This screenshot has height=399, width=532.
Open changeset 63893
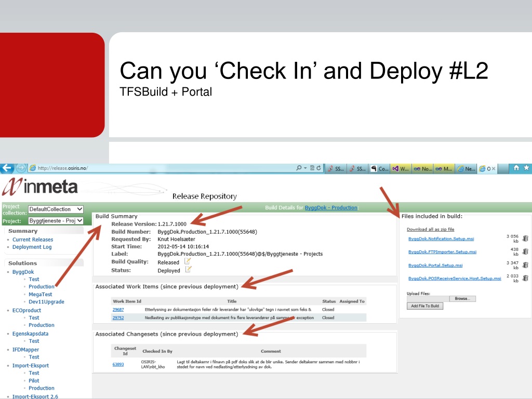coord(118,364)
